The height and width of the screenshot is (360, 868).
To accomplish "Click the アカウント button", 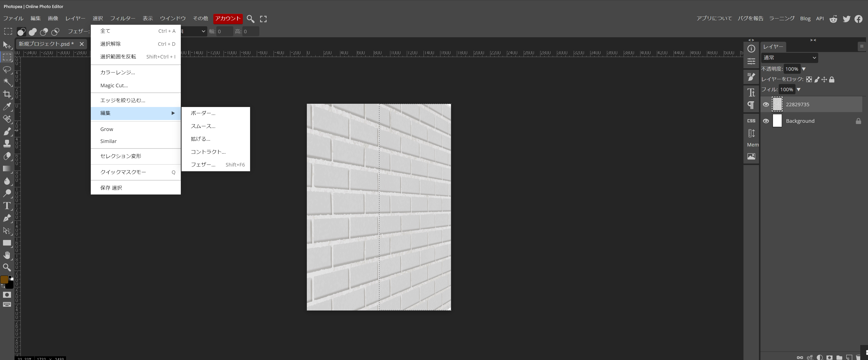I will 228,18.
